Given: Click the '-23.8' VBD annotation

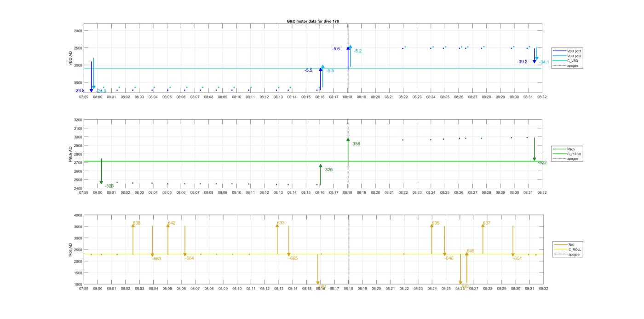Looking at the screenshot, I should point(79,91).
